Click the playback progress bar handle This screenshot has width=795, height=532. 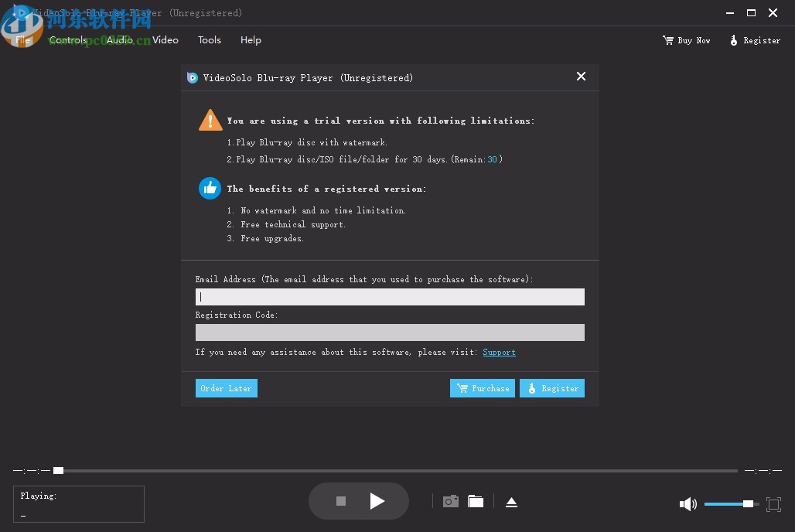pos(58,471)
